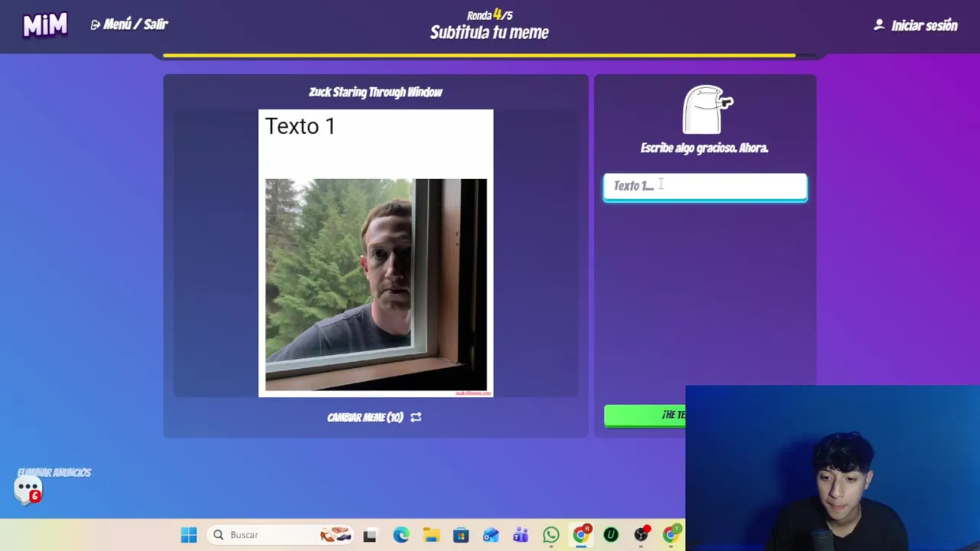Click the 'Ronda 4/5' round indicator
Viewport: 980px width, 551px height.
[x=489, y=15]
